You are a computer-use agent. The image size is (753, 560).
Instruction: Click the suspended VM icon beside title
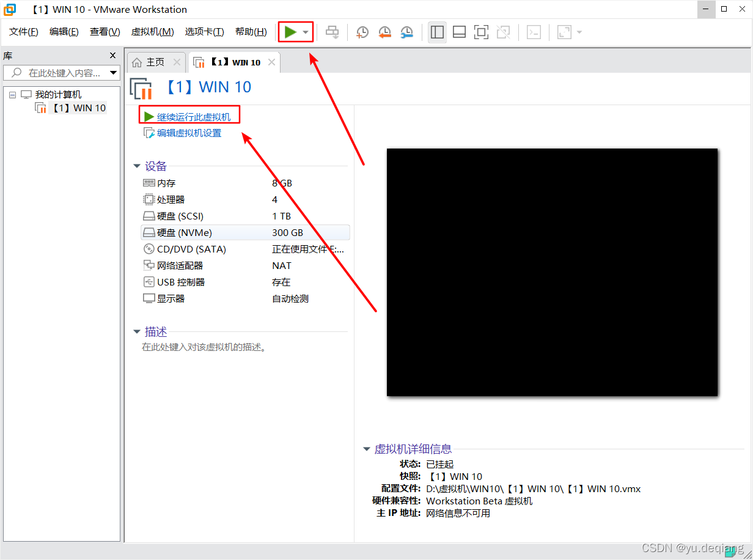click(141, 89)
